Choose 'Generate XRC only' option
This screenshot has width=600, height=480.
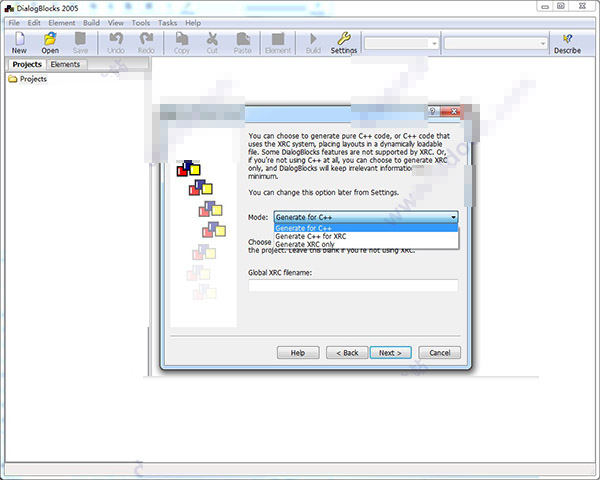[366, 244]
